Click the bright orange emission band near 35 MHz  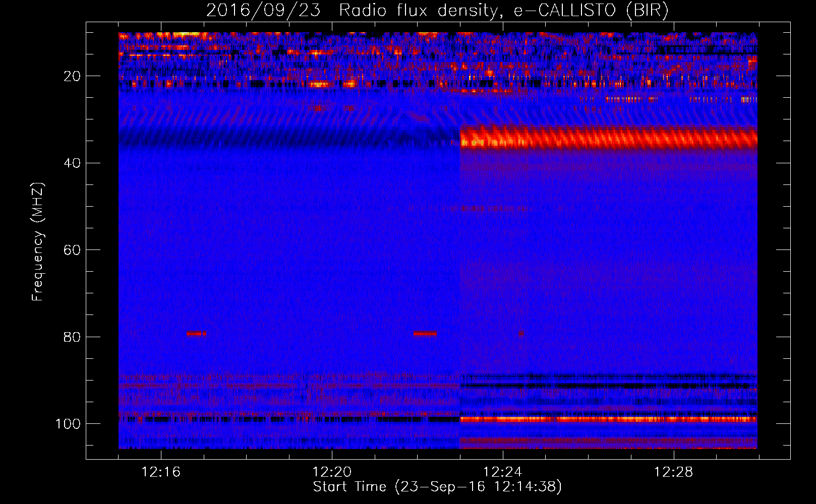pos(609,137)
